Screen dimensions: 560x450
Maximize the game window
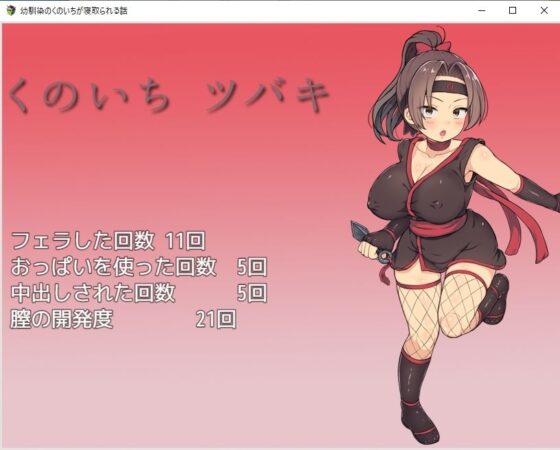[512, 11]
